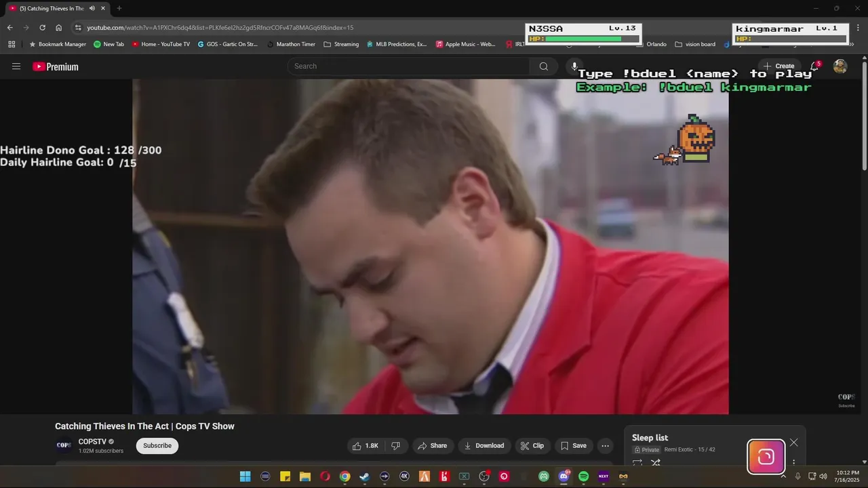Screen dimensions: 868x488
Task: Open the COPSTV channel name link
Action: click(92, 442)
